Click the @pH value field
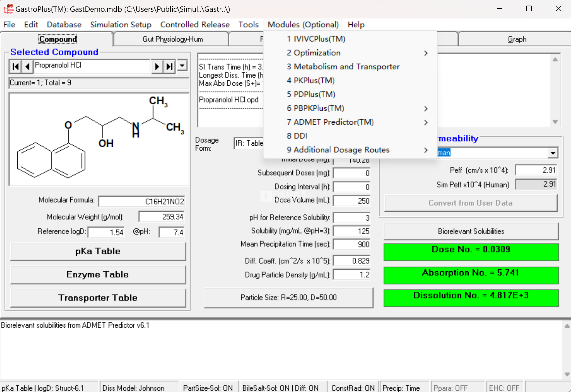The image size is (571, 392). (x=171, y=232)
